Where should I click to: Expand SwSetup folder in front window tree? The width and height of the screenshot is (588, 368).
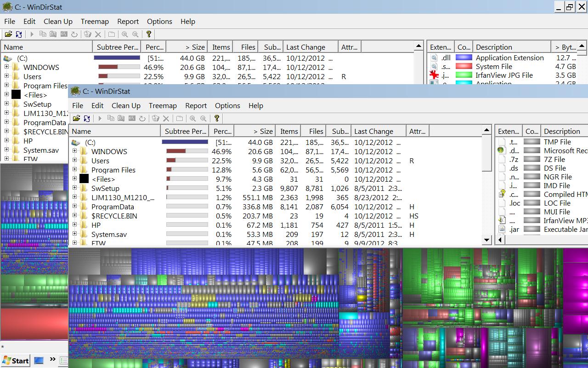point(74,188)
